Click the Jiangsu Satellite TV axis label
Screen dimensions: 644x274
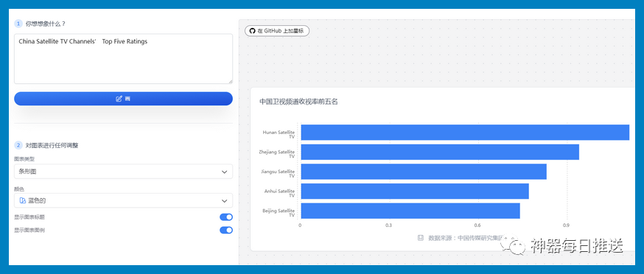point(278,173)
